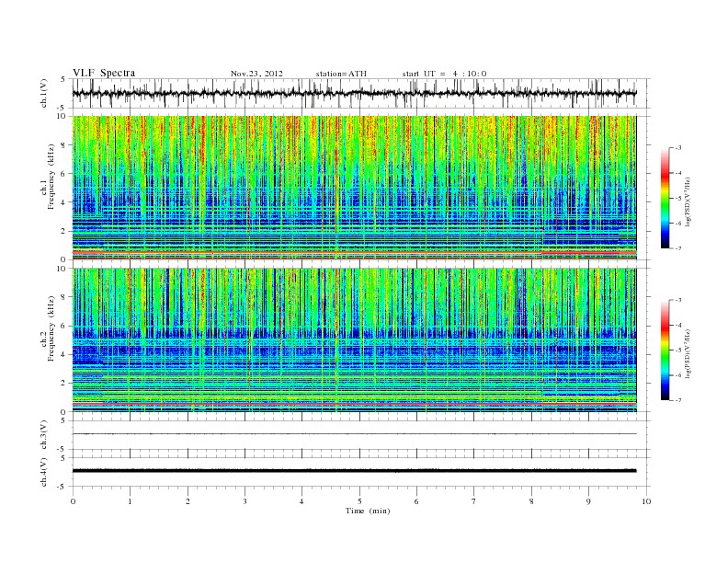Click the ch.3 voltage trace line

(354, 434)
